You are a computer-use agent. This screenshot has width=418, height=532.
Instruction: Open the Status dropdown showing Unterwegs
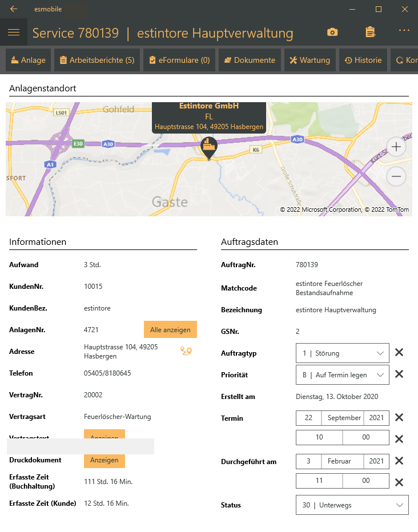click(x=352, y=505)
